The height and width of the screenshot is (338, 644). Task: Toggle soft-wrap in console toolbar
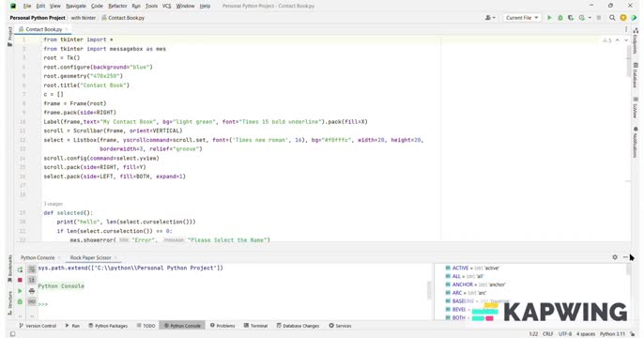(x=32, y=269)
